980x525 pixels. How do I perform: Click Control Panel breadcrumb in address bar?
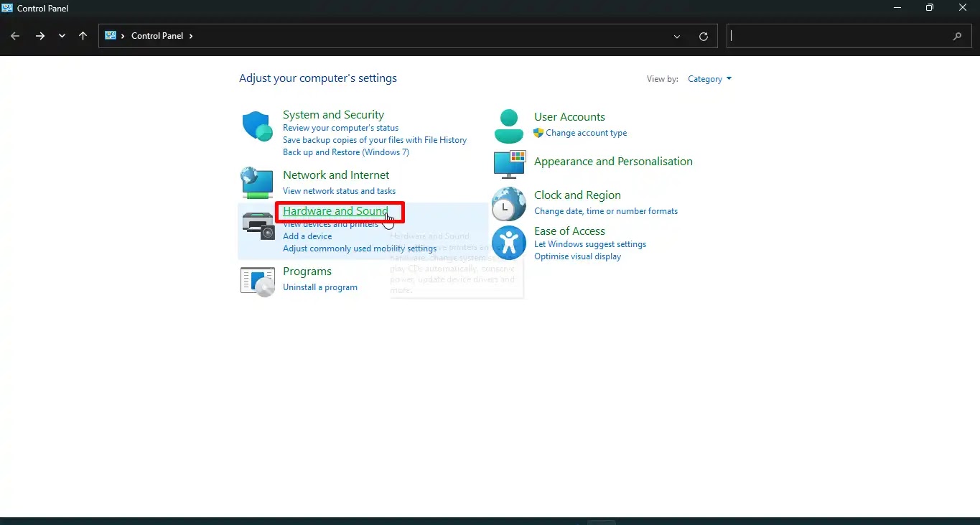click(157, 36)
